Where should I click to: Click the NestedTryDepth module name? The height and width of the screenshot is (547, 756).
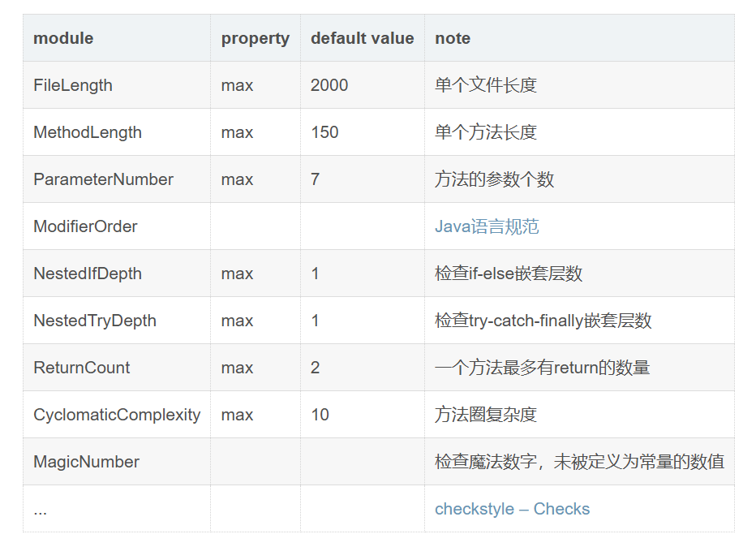(x=94, y=321)
